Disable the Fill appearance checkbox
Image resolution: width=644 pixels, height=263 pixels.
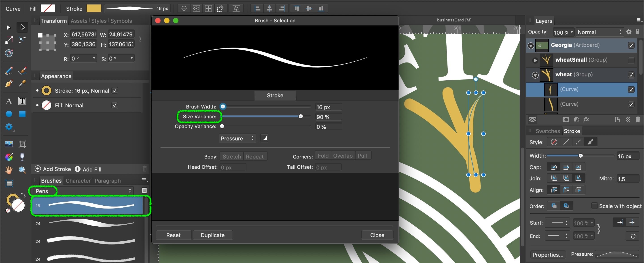pyautogui.click(x=115, y=105)
